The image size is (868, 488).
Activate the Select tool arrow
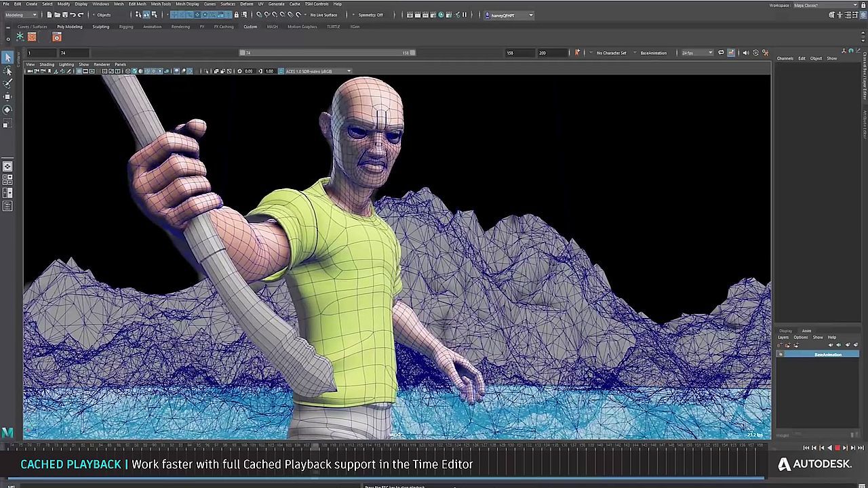point(7,58)
